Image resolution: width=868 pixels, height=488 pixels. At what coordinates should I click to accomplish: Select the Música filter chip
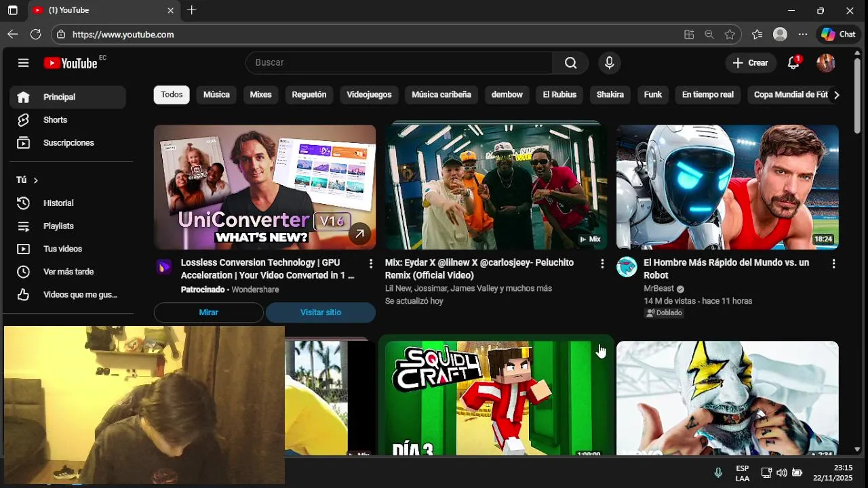(x=216, y=95)
